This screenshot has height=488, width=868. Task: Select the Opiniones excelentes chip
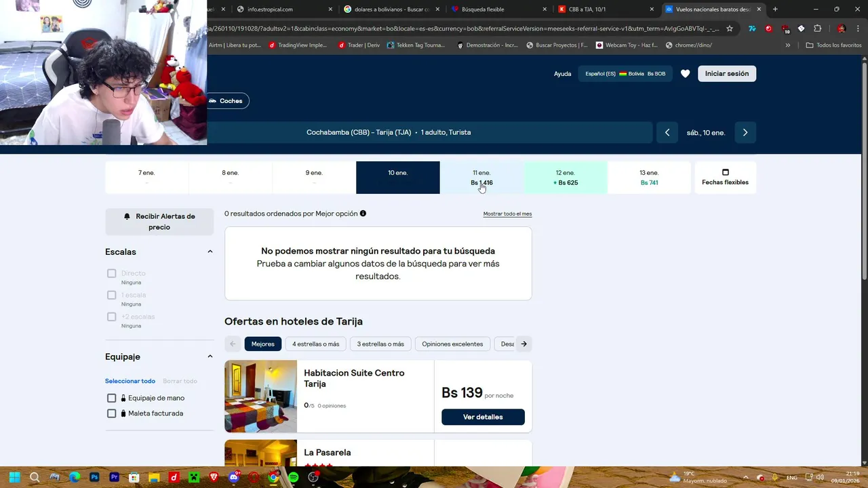click(452, 344)
